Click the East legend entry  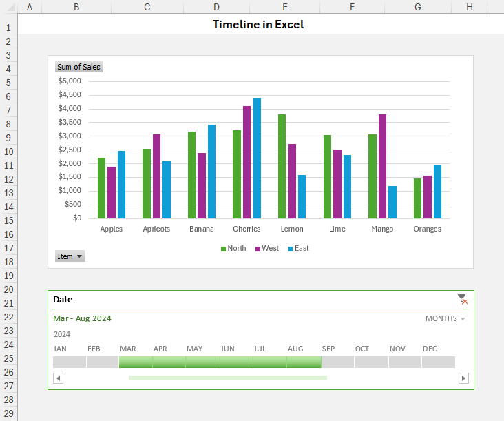coord(299,248)
